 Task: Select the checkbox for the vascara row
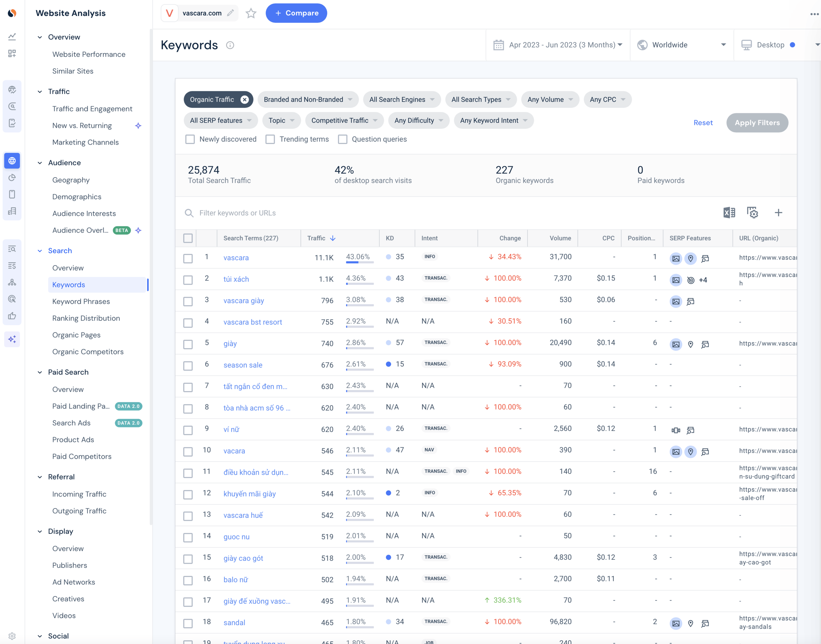[188, 259]
